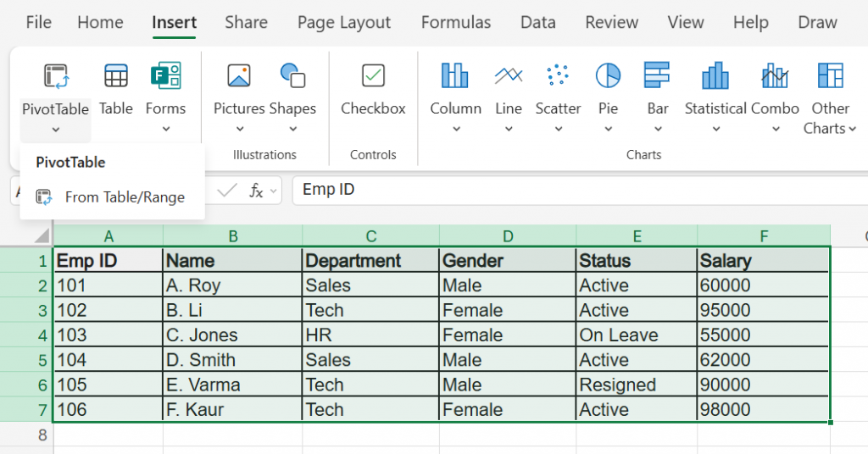Image resolution: width=868 pixels, height=454 pixels.
Task: Insert a Checkbox control
Action: coord(373,77)
